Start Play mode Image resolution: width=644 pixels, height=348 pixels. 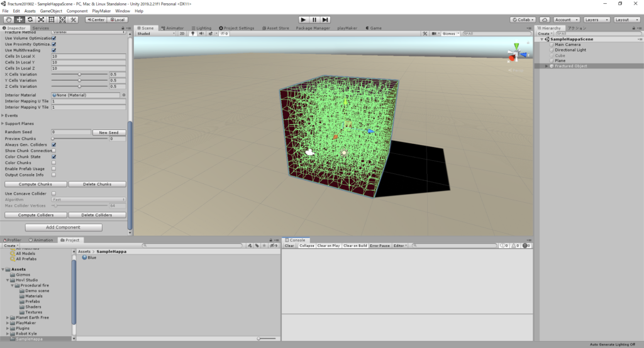click(x=303, y=19)
